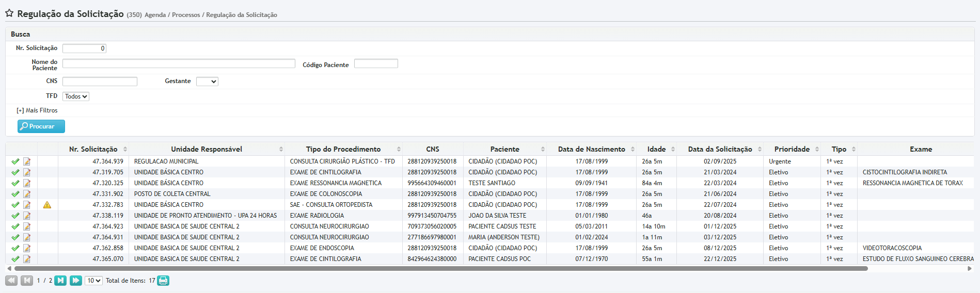
Task: Open the Gestante dropdown
Action: pyautogui.click(x=207, y=82)
